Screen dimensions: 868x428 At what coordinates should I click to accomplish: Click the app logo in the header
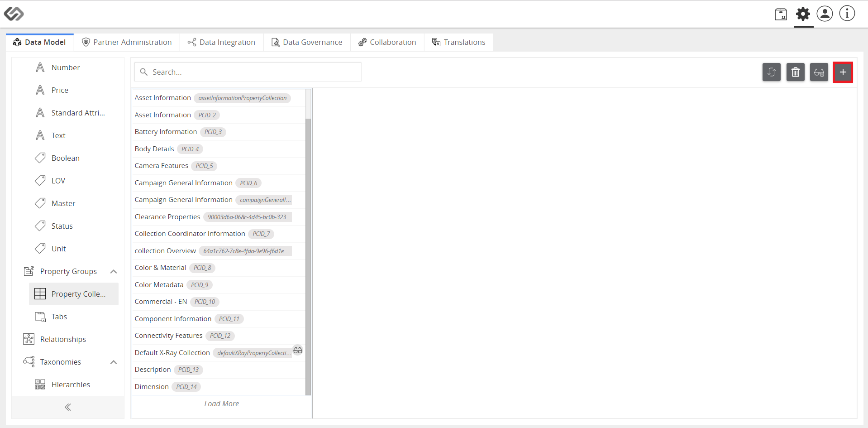coord(14,14)
